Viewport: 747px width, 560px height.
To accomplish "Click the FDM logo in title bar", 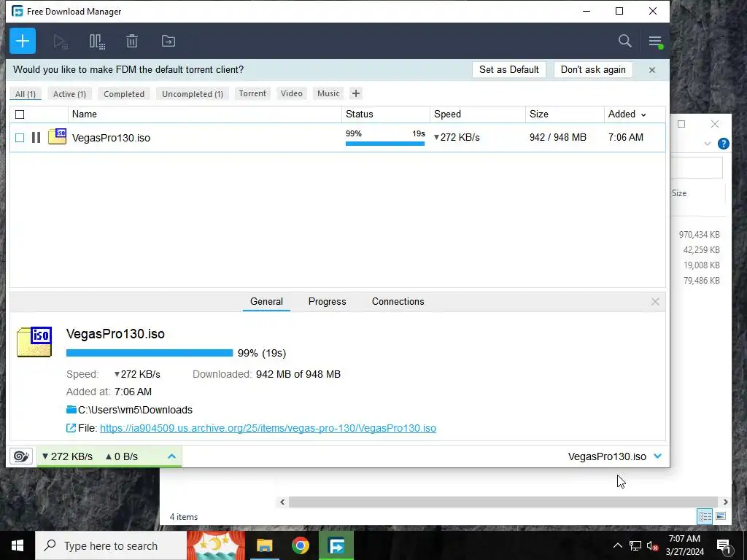I will (x=18, y=11).
